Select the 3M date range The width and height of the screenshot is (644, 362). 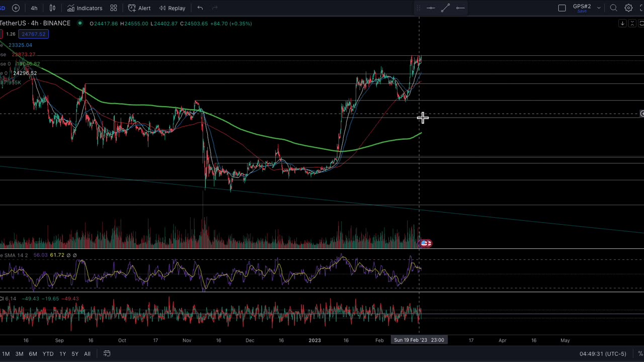coord(19,354)
